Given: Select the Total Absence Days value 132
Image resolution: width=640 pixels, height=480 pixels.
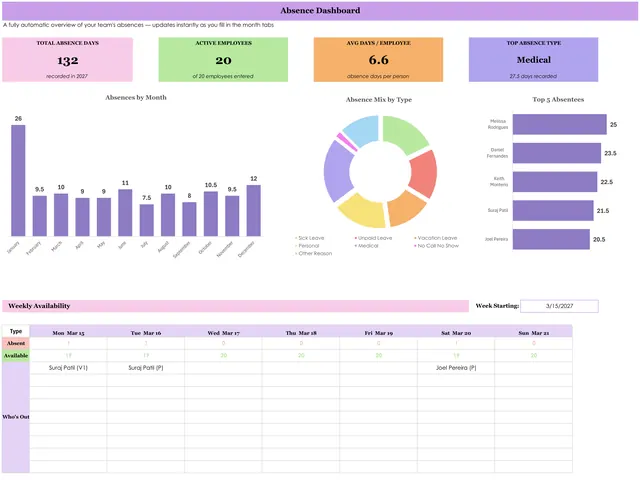Looking at the screenshot, I should [68, 60].
